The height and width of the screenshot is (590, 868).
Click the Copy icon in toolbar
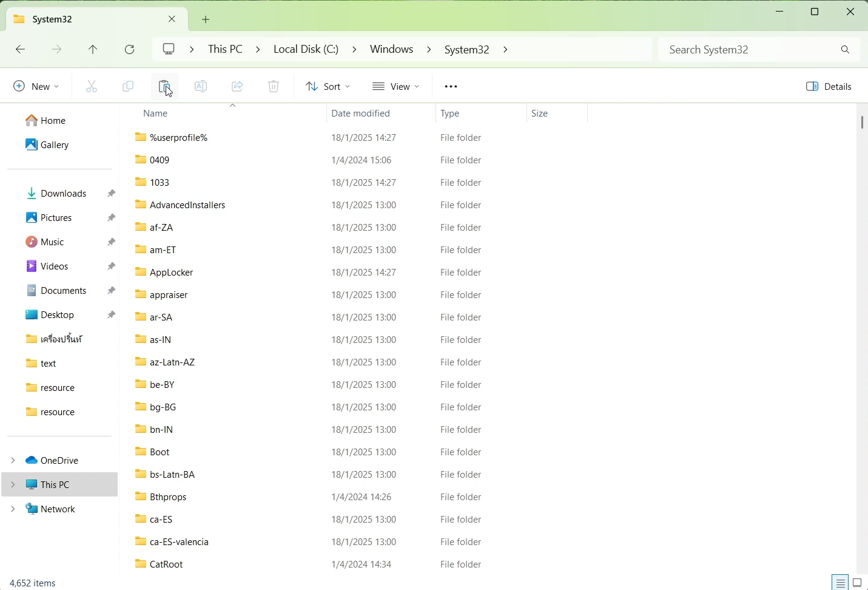(128, 87)
